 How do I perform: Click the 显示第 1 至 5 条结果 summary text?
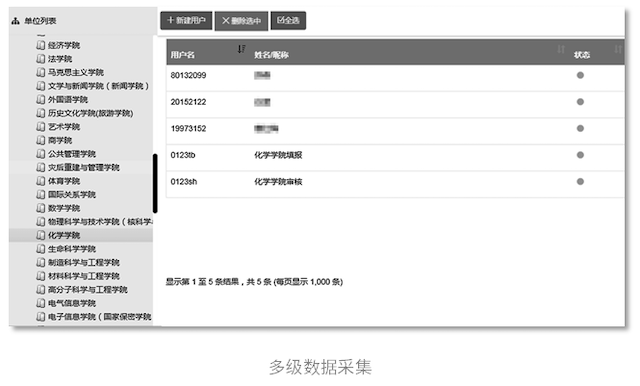[254, 282]
